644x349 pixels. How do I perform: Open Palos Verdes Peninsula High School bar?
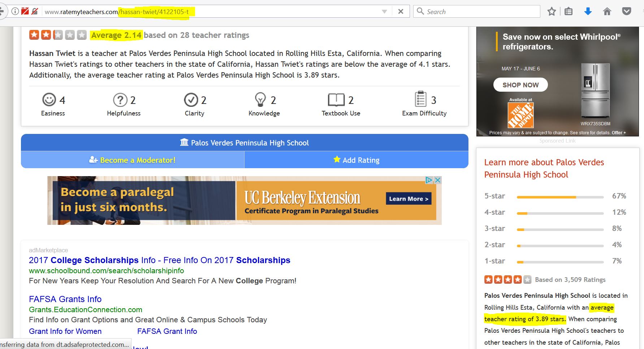point(245,143)
